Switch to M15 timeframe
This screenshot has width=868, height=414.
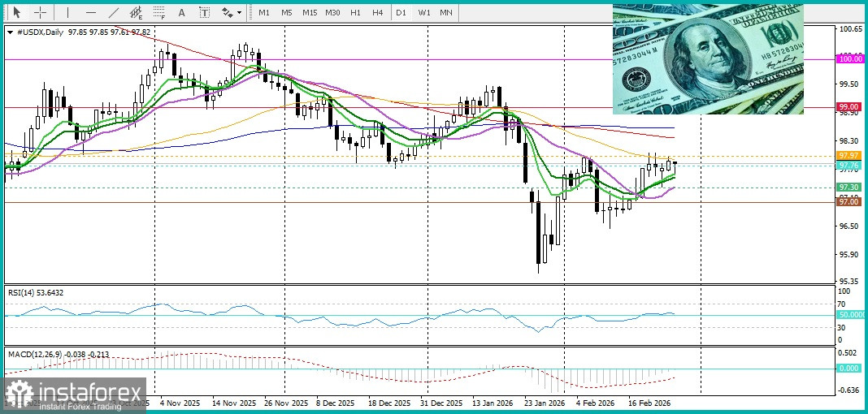[309, 13]
